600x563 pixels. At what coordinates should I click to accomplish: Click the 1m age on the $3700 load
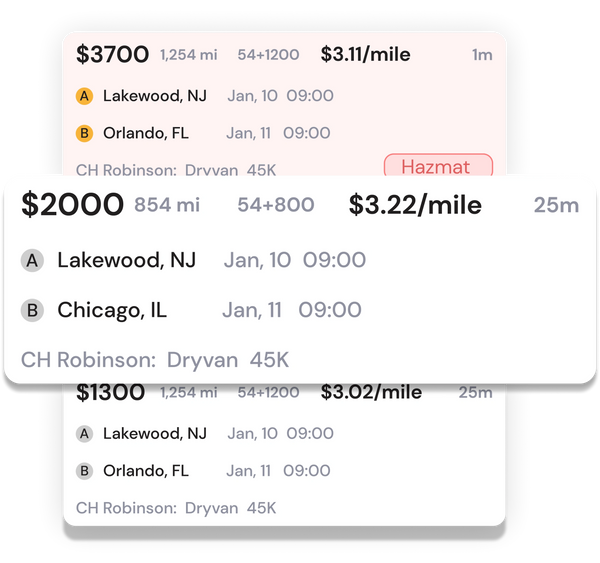tap(482, 56)
